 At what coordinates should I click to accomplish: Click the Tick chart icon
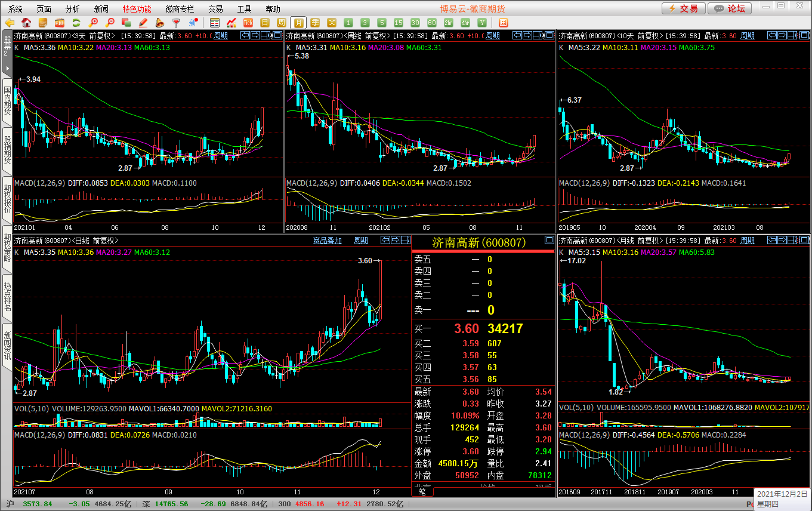[x=248, y=23]
